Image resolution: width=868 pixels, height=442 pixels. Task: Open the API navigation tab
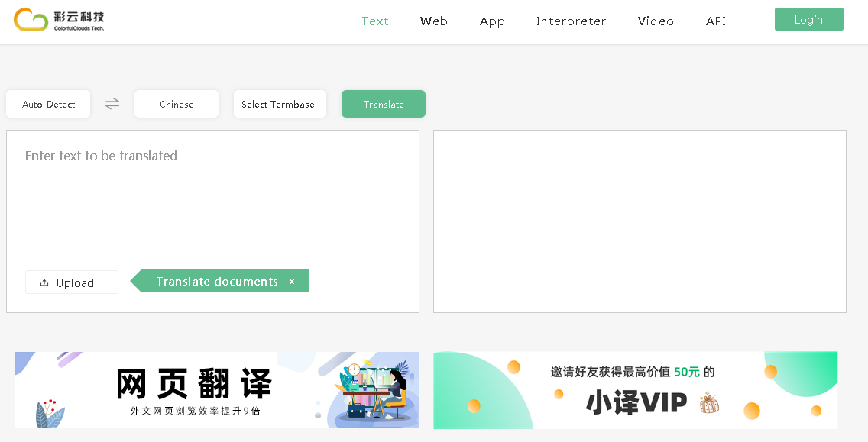716,21
